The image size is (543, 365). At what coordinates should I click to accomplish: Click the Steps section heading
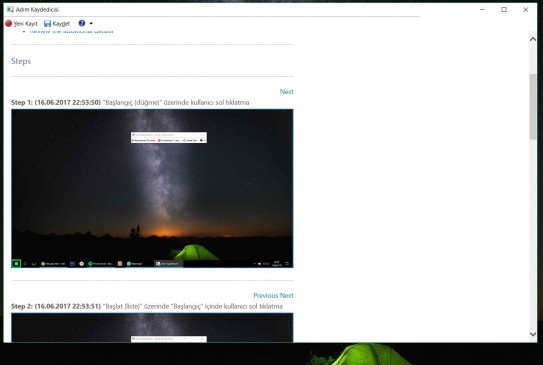pyautogui.click(x=21, y=61)
